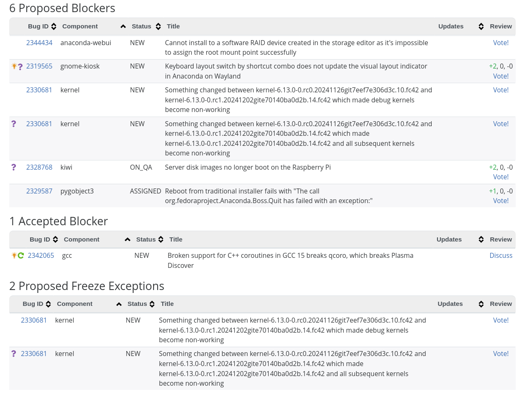Screen dimensions: 532x397
Task: Toggle Component sort caret in Proposed Blockers table
Action: tap(123, 26)
